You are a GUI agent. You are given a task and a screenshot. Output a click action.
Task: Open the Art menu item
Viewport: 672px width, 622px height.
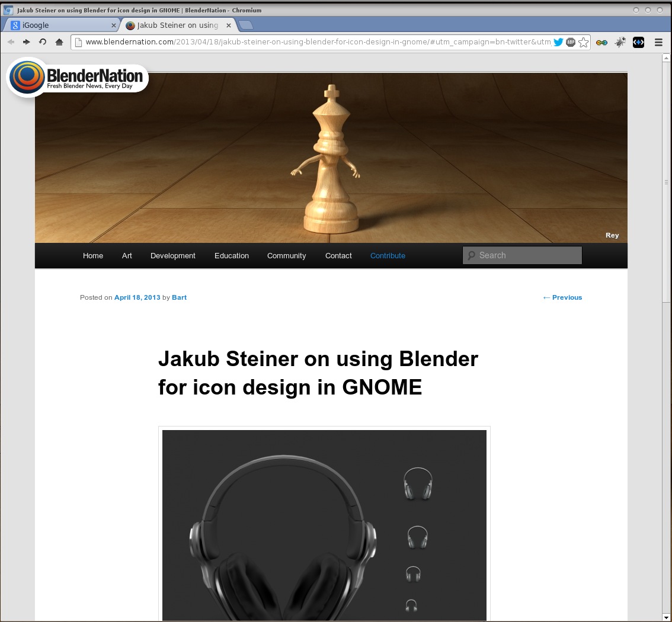pos(127,256)
